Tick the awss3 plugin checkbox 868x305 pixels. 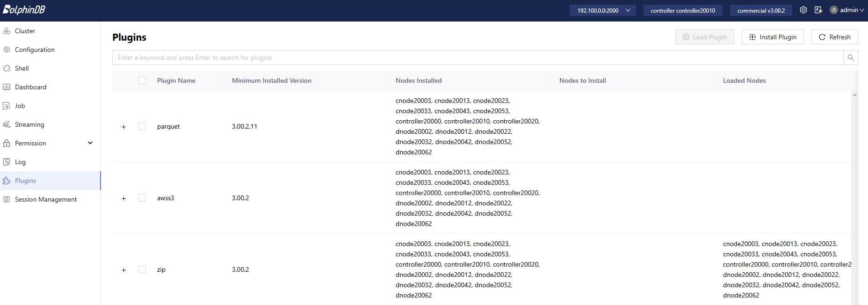pyautogui.click(x=142, y=198)
